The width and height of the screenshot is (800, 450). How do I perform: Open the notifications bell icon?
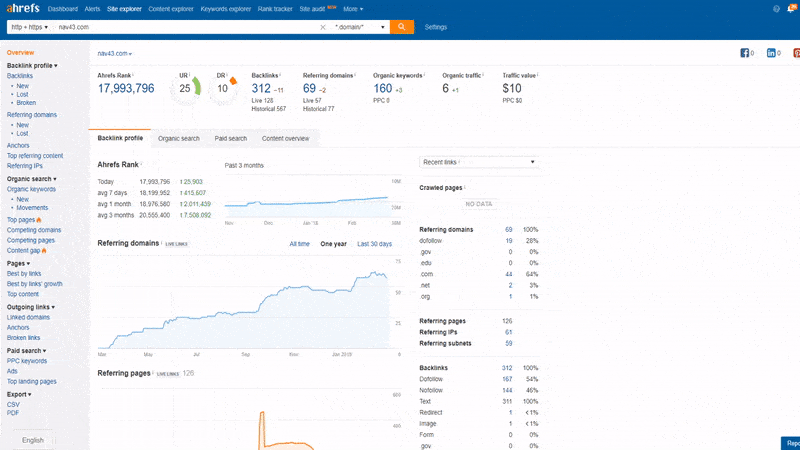pos(791,9)
